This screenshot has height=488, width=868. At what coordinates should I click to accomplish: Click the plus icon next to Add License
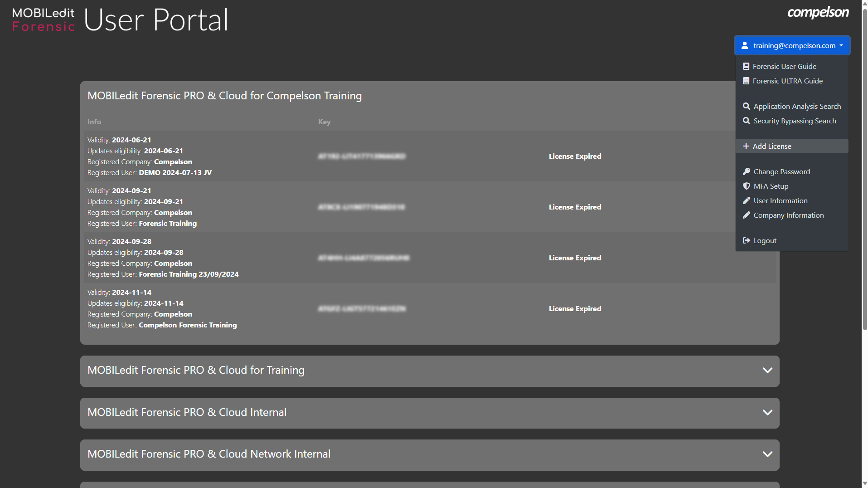(x=746, y=146)
